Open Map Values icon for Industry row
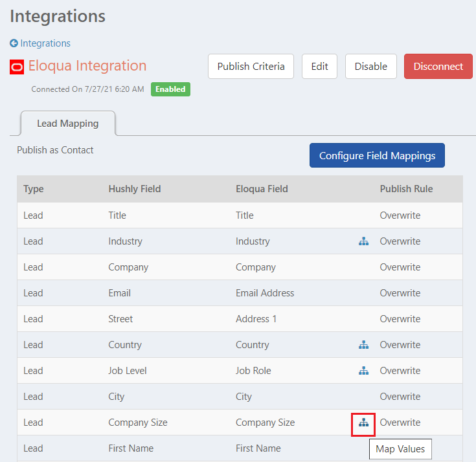 point(363,241)
